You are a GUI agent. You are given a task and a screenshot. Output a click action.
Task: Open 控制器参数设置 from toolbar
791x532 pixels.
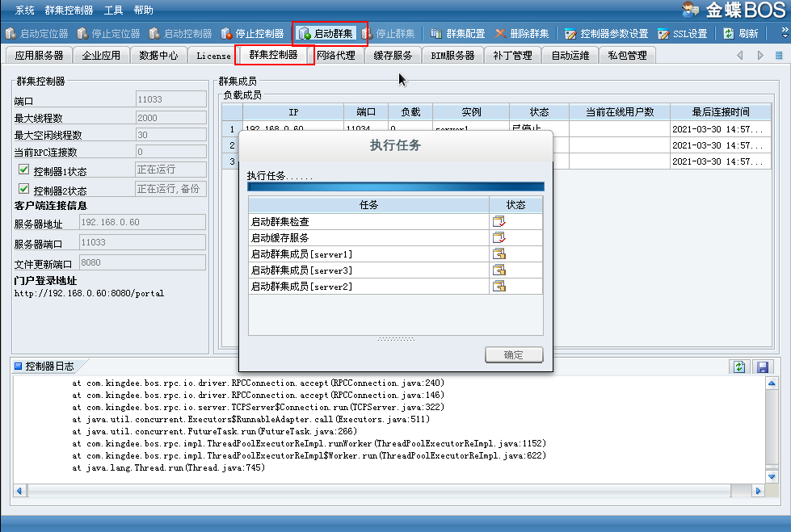click(x=606, y=33)
